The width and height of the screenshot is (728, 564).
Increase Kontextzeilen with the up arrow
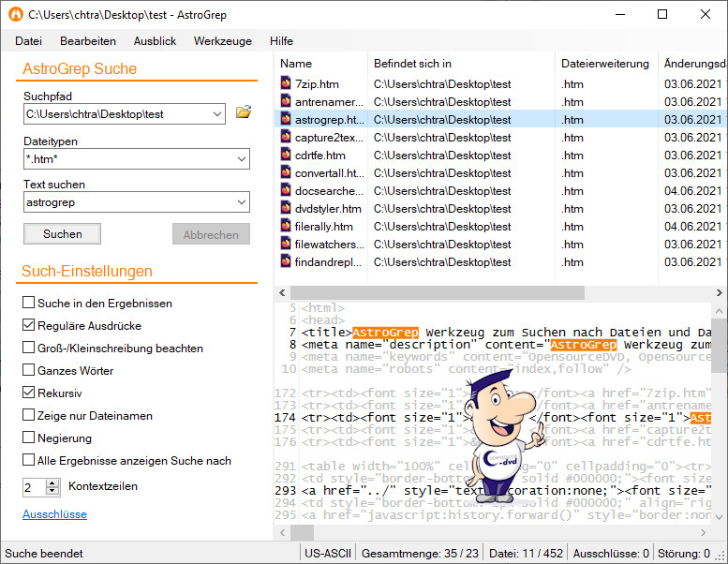52,483
